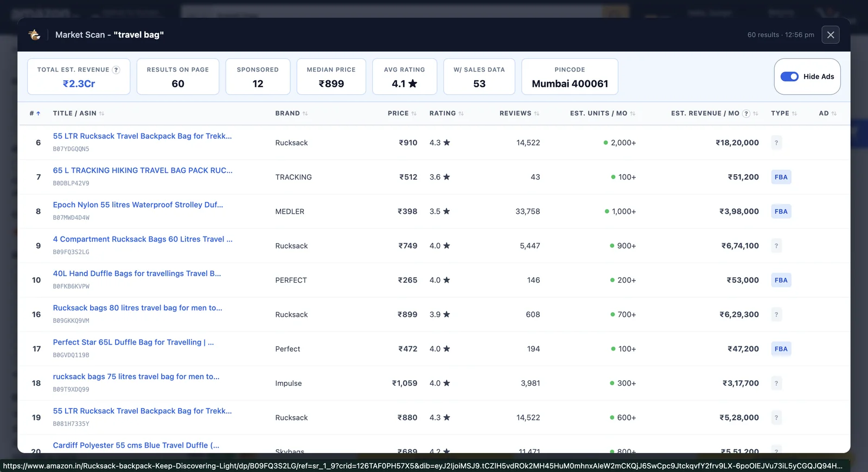Click the FBA badge in the MEDLER row

coord(781,212)
